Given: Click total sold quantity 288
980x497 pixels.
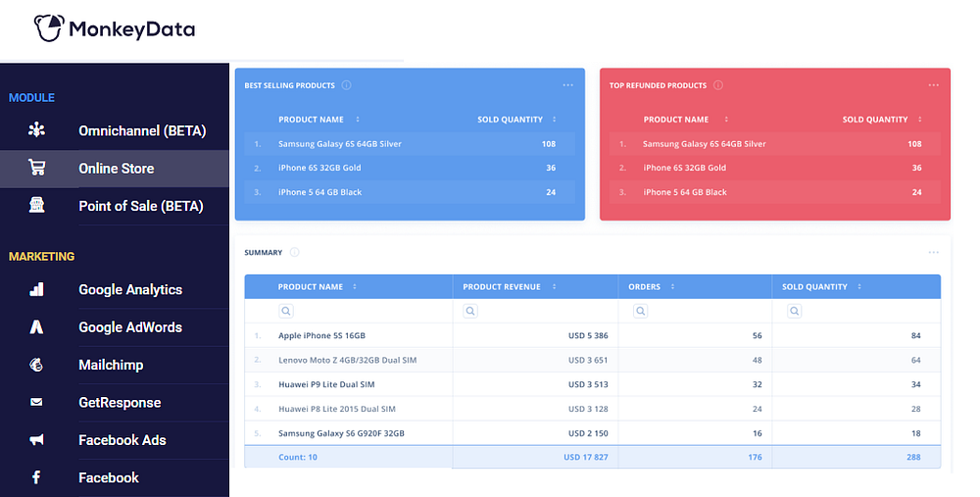Looking at the screenshot, I should click(913, 457).
